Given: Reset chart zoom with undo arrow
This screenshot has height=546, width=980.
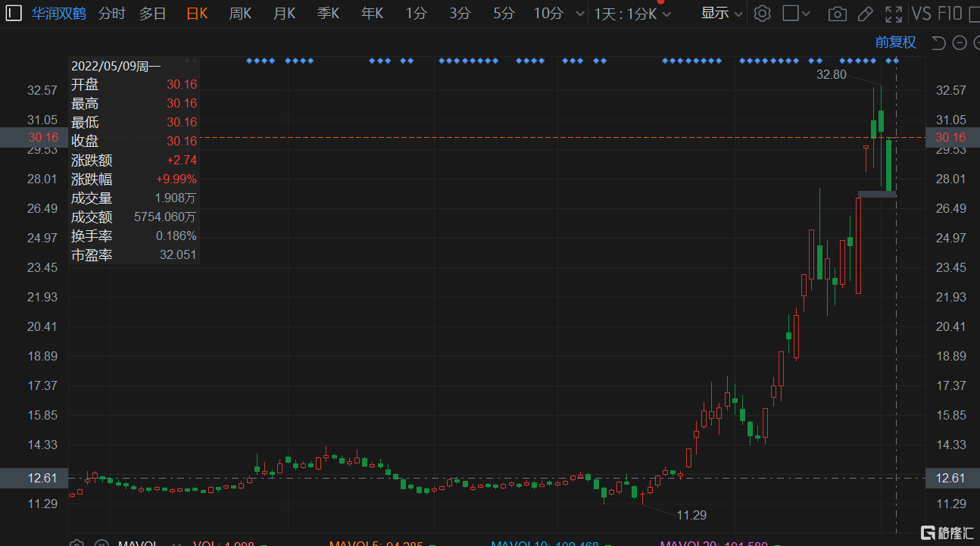Looking at the screenshot, I should (938, 42).
